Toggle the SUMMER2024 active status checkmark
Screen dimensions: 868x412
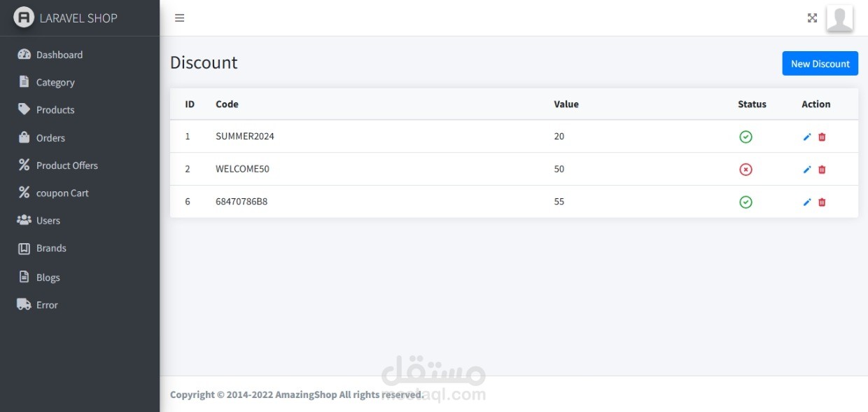coord(745,137)
